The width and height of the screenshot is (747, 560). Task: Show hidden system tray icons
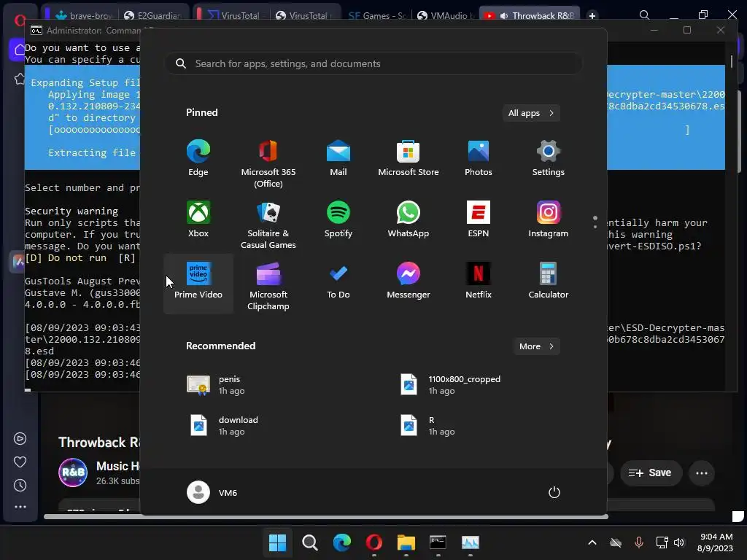click(x=592, y=542)
